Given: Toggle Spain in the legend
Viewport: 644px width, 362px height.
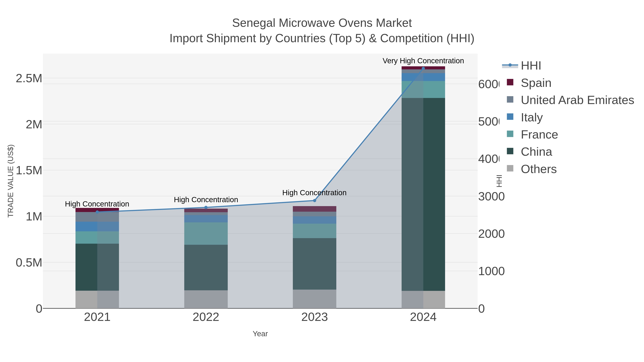Looking at the screenshot, I should pos(529,83).
